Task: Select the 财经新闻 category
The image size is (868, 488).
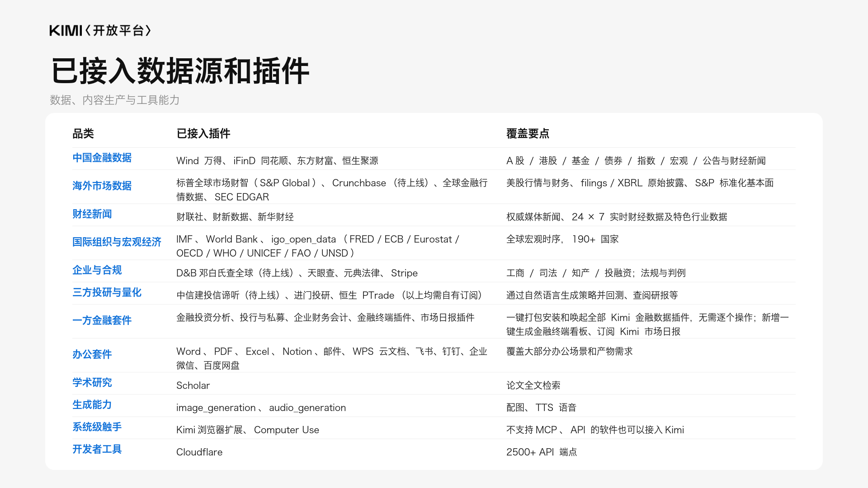Action: [92, 214]
